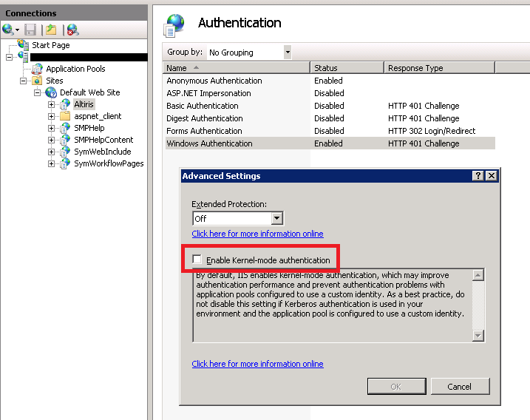
Task: Close the Advanced Settings dialog
Action: 492,175
